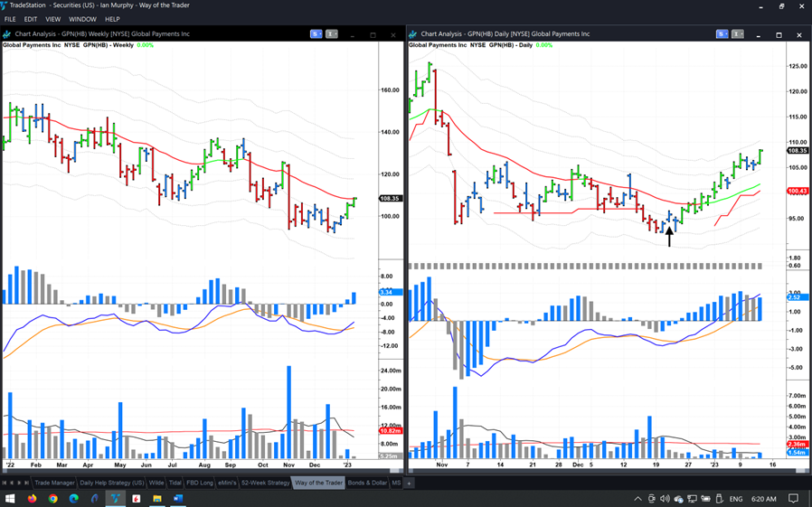
Task: Click the 108.35 price label on Weekly chart
Action: click(390, 199)
